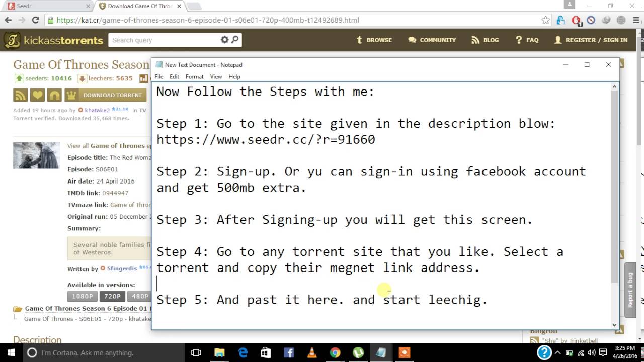Click Notepad scroll down arrow
644x362 pixels.
coord(614,325)
